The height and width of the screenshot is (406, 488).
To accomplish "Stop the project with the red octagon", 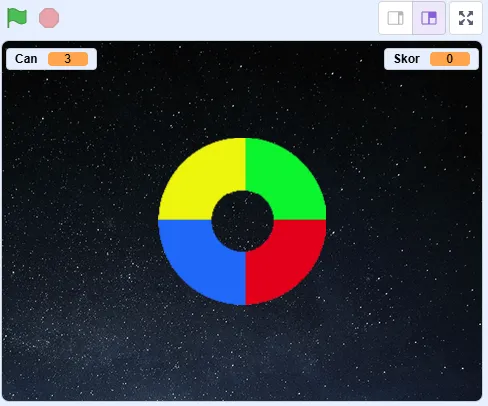I will pyautogui.click(x=49, y=18).
